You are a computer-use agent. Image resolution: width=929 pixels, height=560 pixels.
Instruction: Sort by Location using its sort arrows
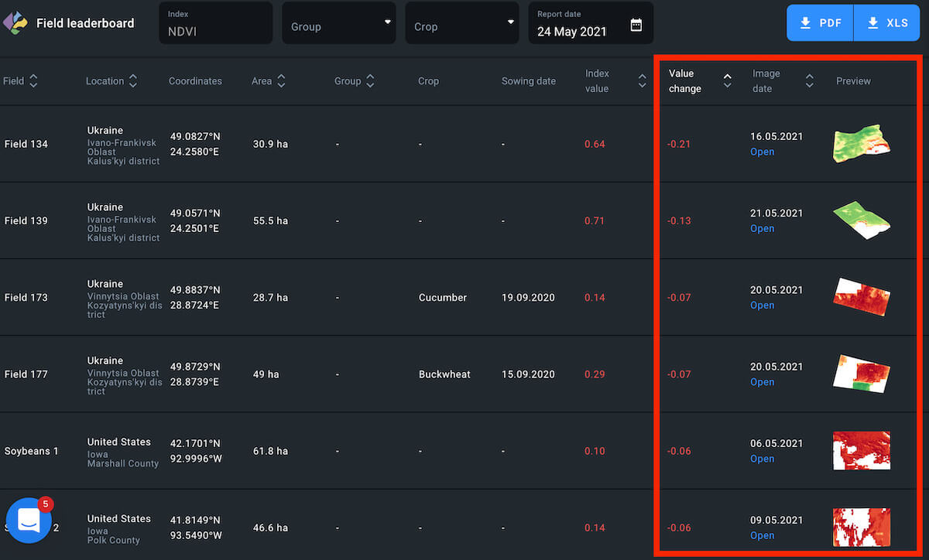coord(133,80)
